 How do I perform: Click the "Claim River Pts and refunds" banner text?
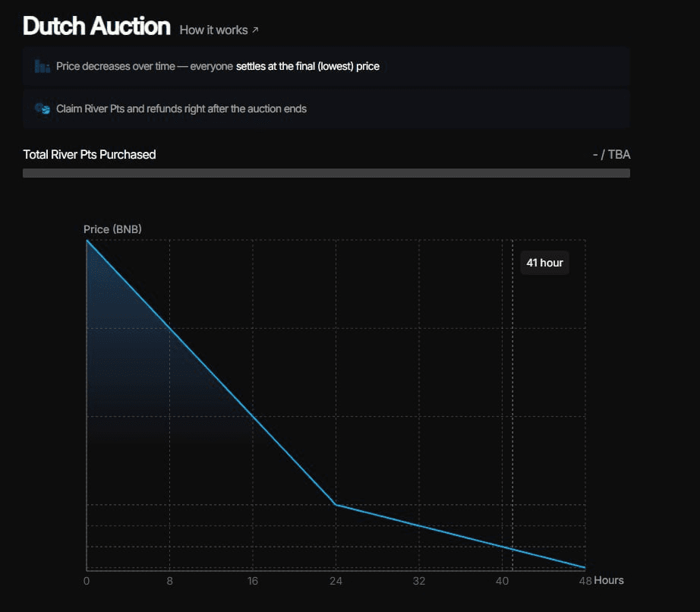[181, 109]
